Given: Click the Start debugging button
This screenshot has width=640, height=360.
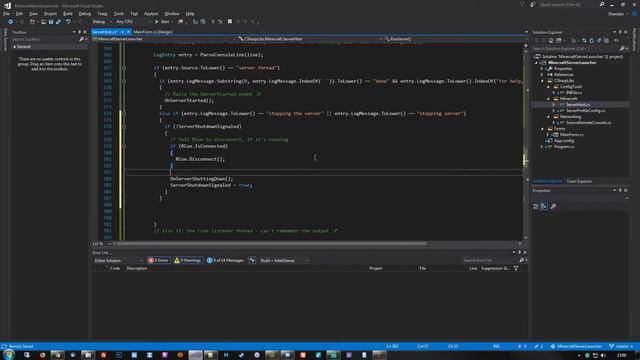Looking at the screenshot, I should click(x=163, y=22).
